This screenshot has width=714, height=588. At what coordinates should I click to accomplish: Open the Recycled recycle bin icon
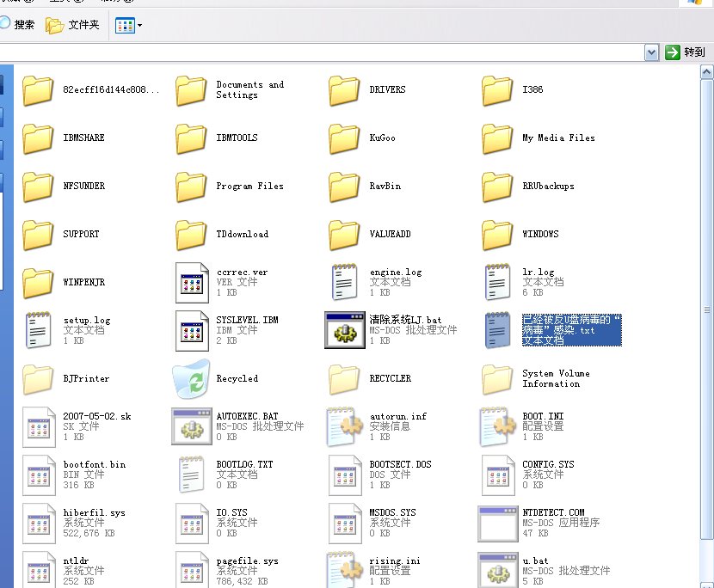click(x=191, y=379)
